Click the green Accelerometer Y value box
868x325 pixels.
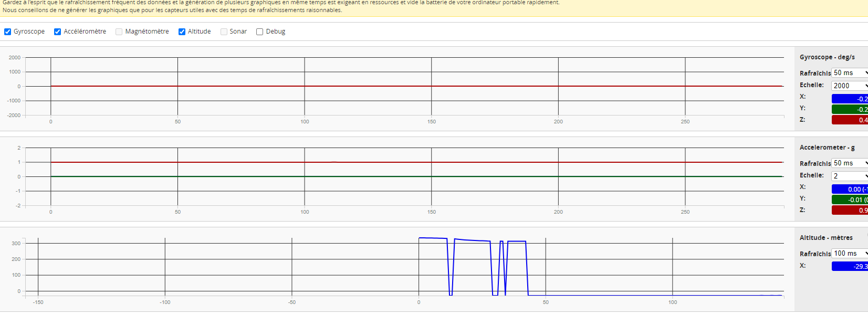coord(850,200)
